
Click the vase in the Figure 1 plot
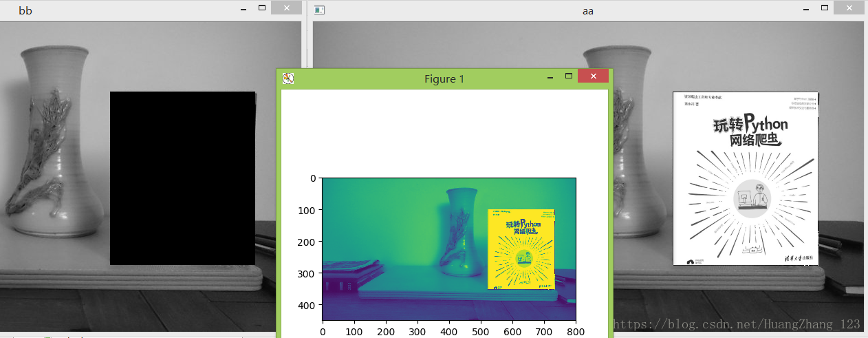click(462, 231)
